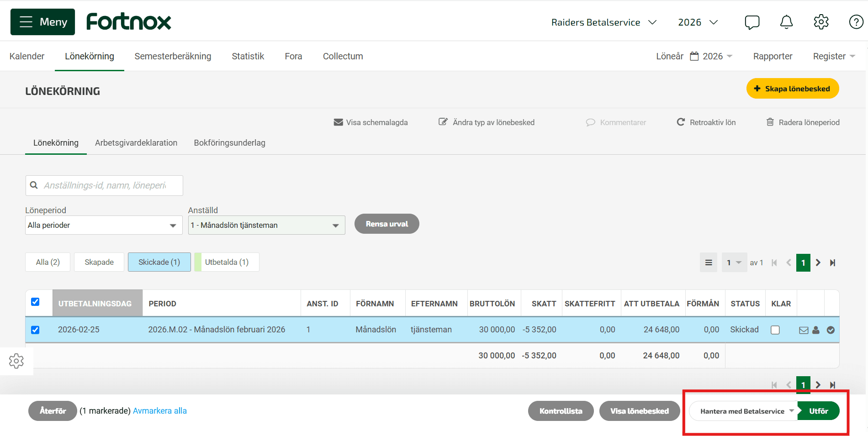Viewport: 868px width, 436px height.
Task: Open Hantera med Betalservice action dropdown
Action: (x=743, y=411)
